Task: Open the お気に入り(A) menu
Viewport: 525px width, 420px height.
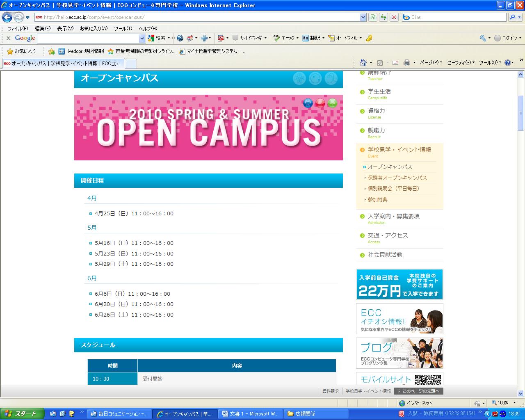Action: [x=93, y=29]
